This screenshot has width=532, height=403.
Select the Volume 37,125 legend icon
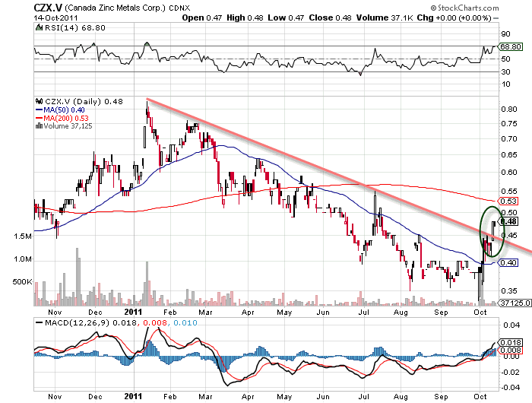tap(39, 125)
